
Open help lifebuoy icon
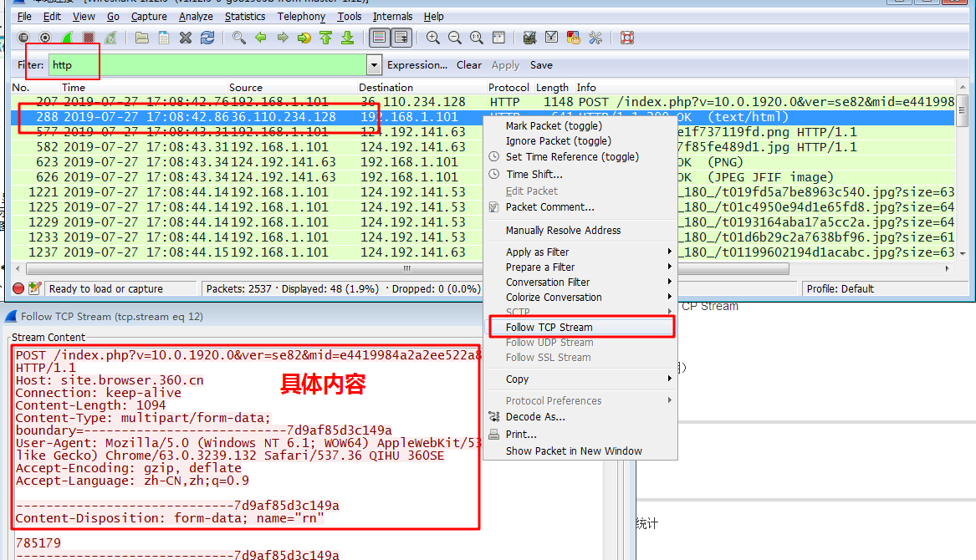[627, 38]
